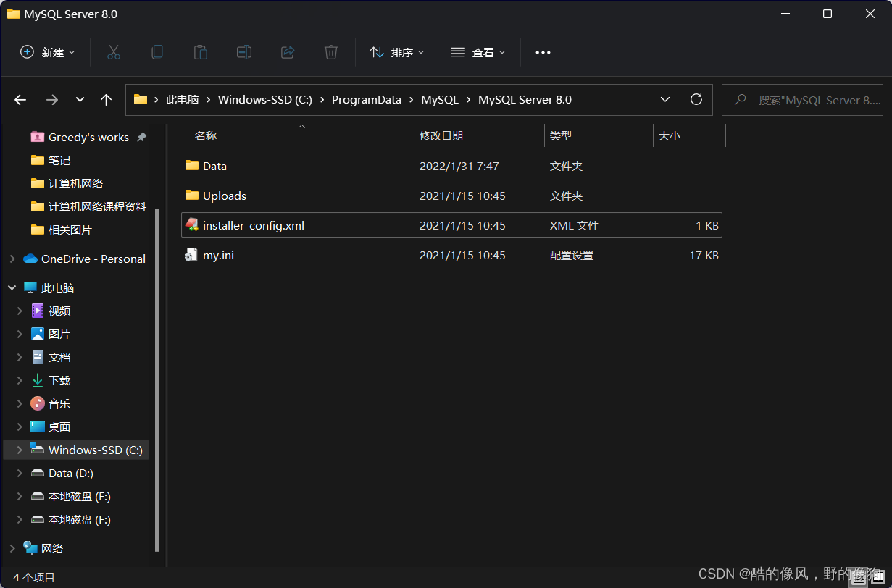The height and width of the screenshot is (588, 892).
Task: Click the 配置设置 type cell
Action: point(572,255)
